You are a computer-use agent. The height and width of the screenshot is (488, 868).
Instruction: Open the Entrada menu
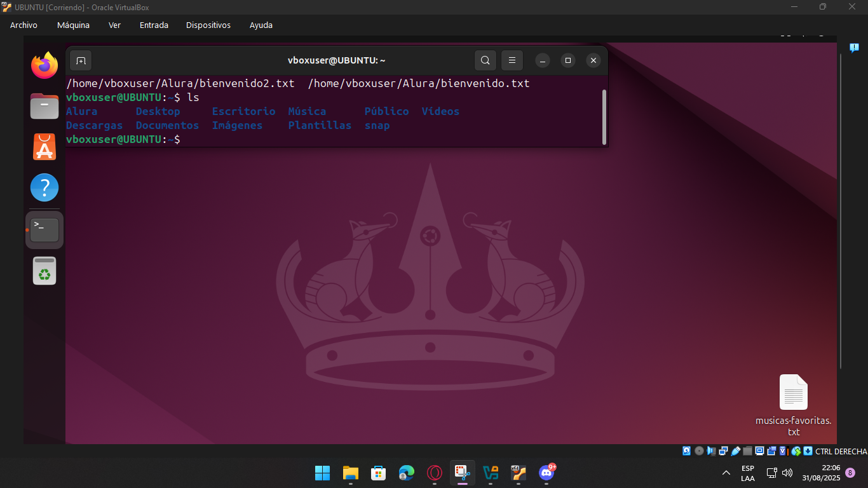coord(154,25)
